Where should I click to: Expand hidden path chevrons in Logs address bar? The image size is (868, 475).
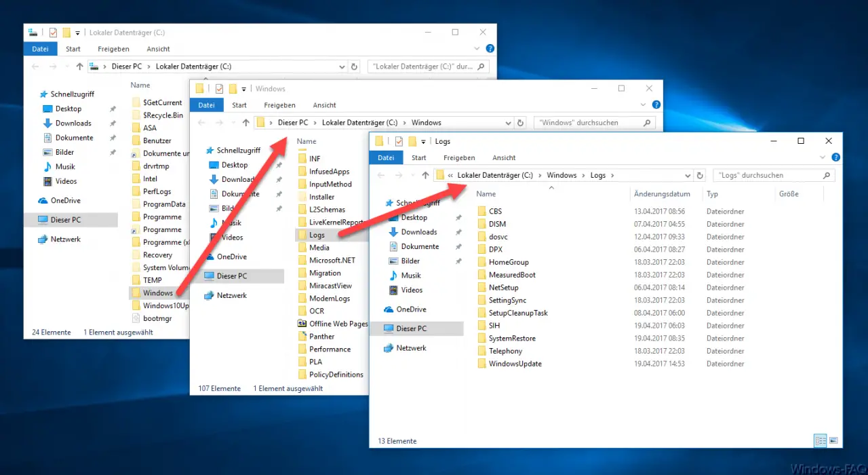450,175
